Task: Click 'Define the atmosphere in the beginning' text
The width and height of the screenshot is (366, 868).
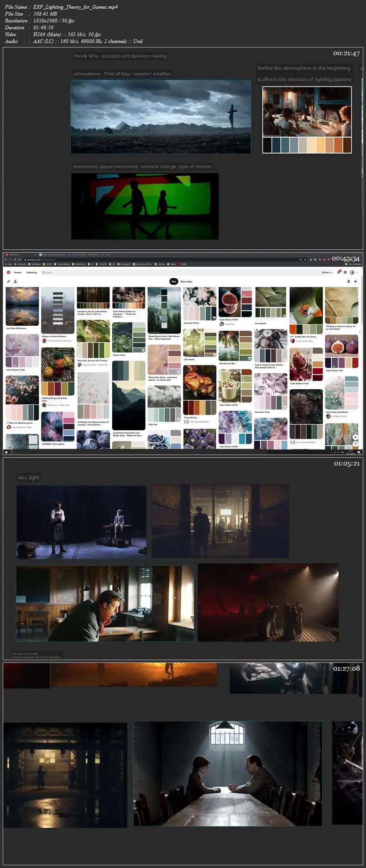Action: pos(304,68)
